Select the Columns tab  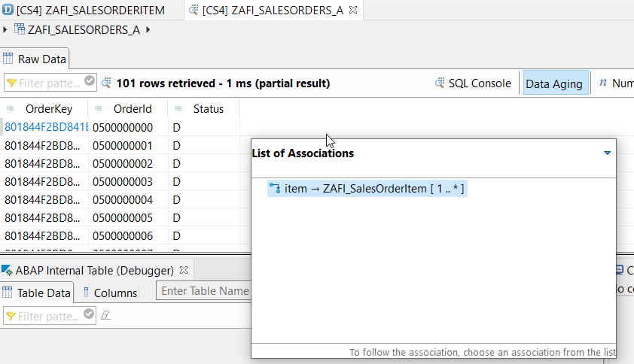pyautogui.click(x=110, y=293)
